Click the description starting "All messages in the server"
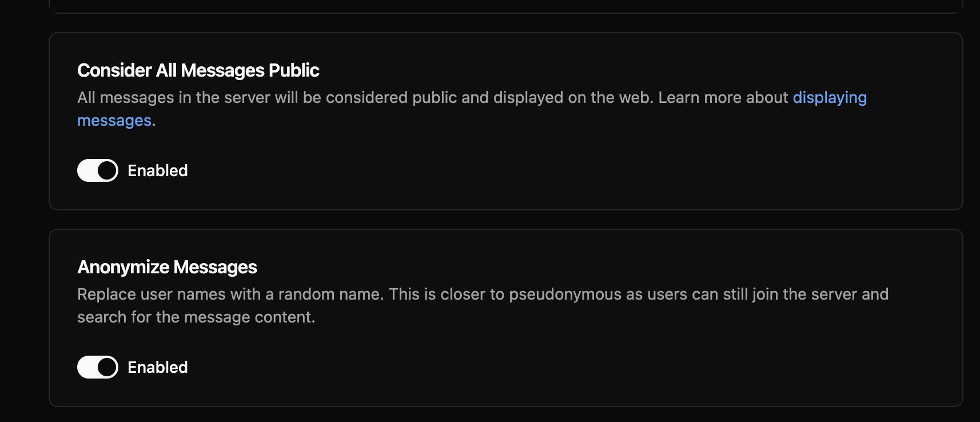 click(x=286, y=98)
